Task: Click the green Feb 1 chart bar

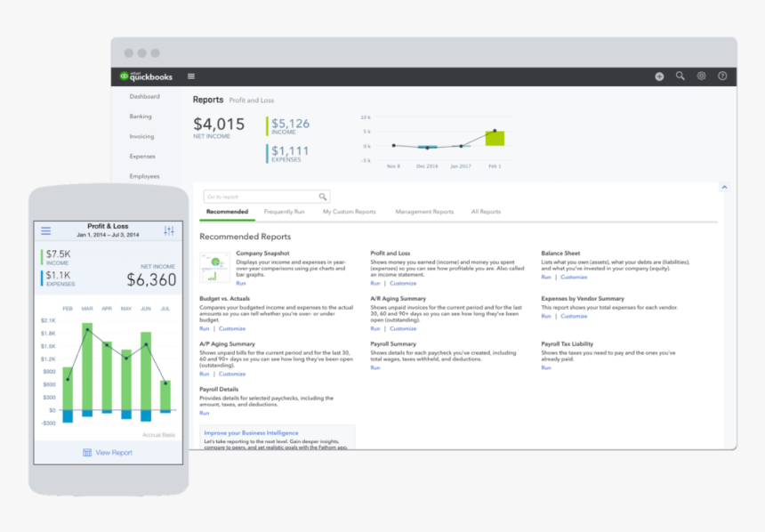Action: point(495,138)
